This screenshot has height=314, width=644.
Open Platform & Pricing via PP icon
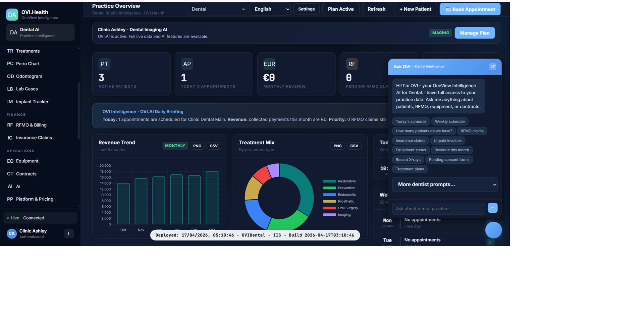coord(10,199)
